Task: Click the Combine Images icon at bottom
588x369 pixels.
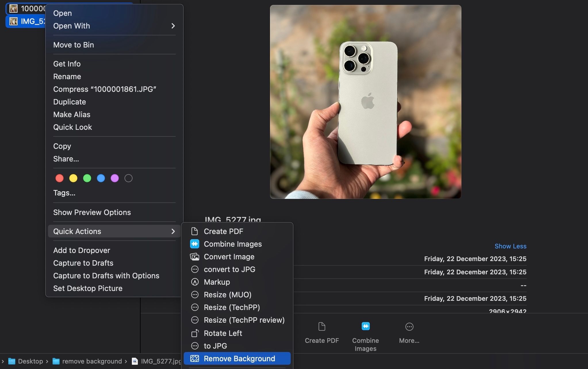Action: (x=365, y=326)
